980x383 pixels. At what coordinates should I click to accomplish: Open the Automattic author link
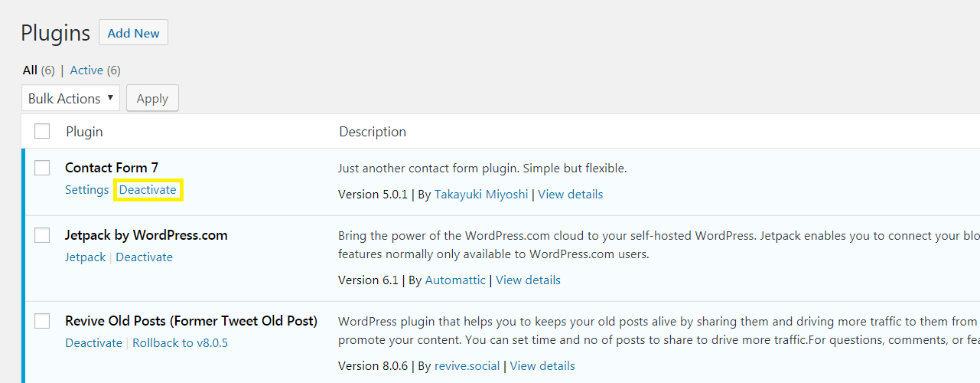coord(455,280)
